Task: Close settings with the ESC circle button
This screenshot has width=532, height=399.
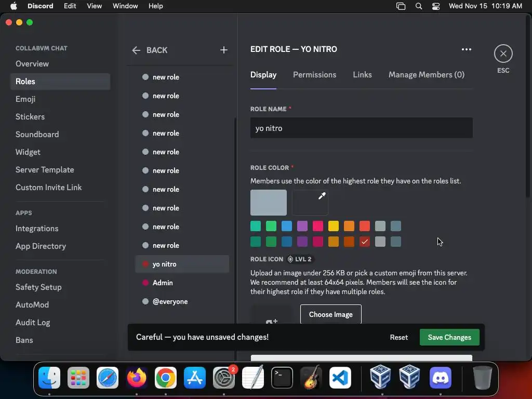Action: coord(503,54)
